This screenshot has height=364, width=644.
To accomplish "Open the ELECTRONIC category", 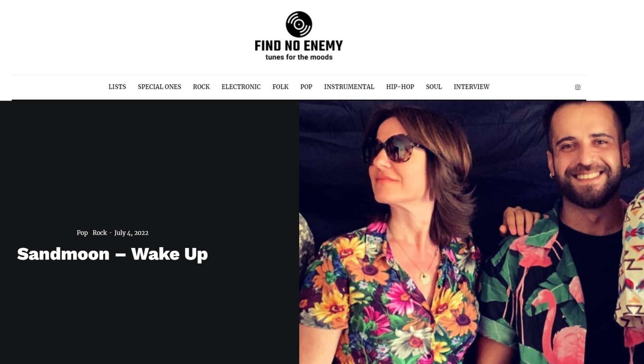I will 241,87.
